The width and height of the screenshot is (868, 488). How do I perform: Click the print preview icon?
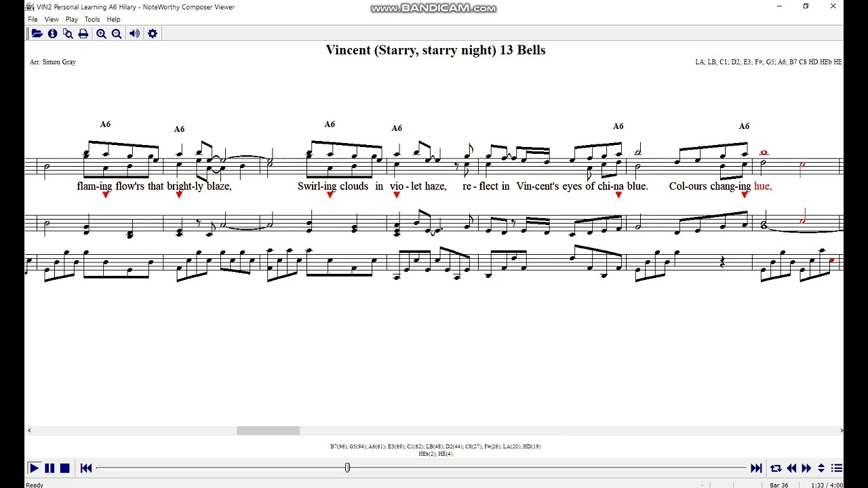coord(68,34)
